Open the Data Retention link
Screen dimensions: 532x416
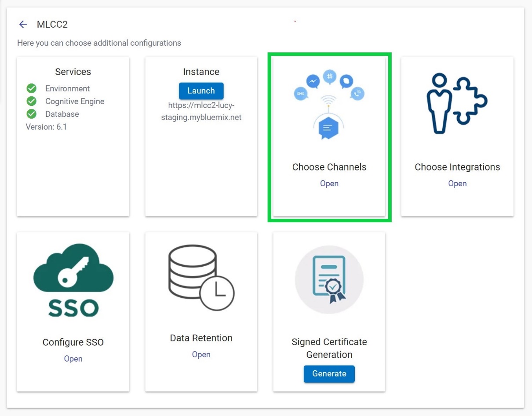[201, 355]
